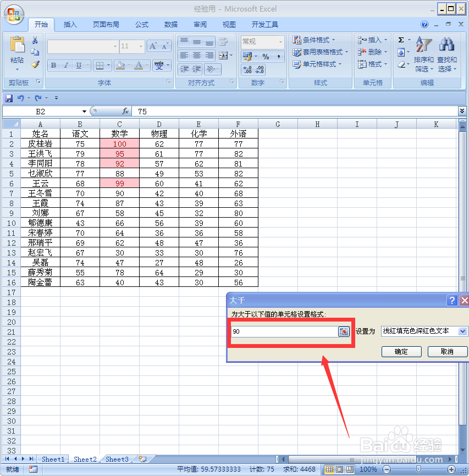Toggle underline formatting
469x476 pixels.
click(x=79, y=65)
